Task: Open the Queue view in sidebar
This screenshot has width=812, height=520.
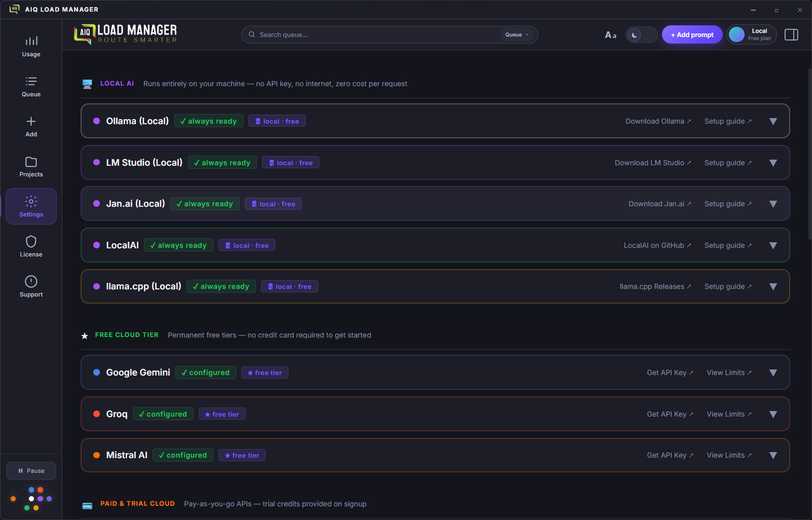Action: tap(31, 86)
